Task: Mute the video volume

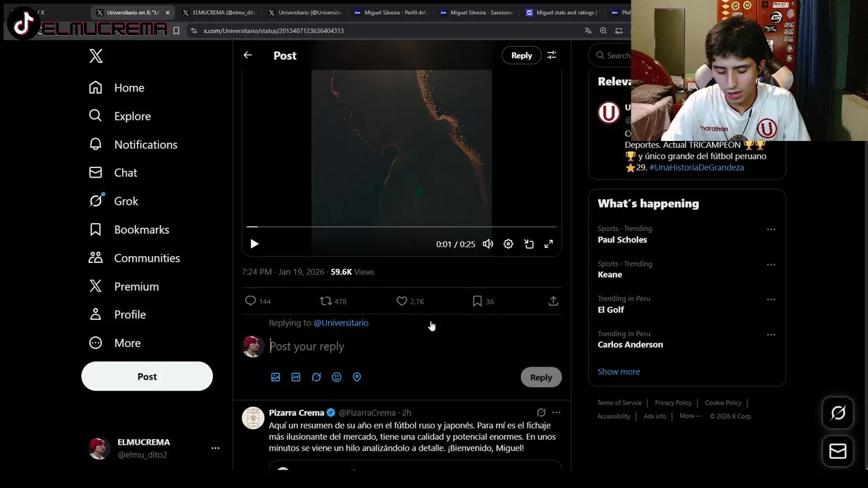Action: coord(488,244)
